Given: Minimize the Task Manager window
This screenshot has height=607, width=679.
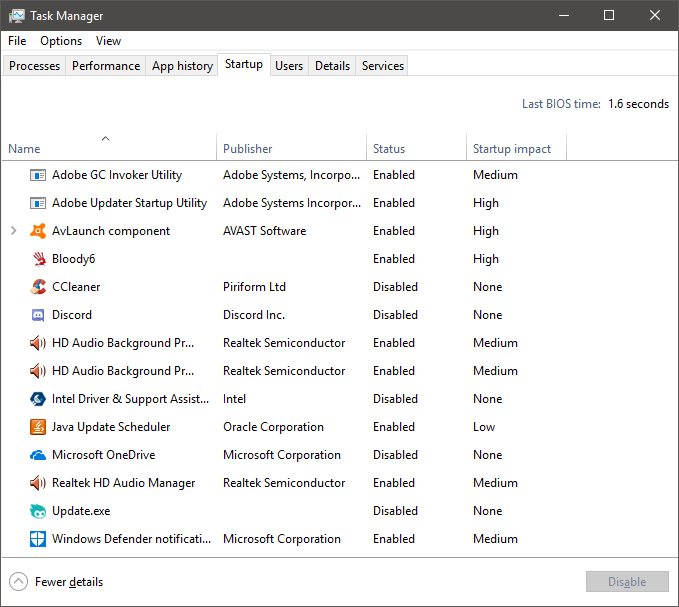Looking at the screenshot, I should (x=564, y=15).
